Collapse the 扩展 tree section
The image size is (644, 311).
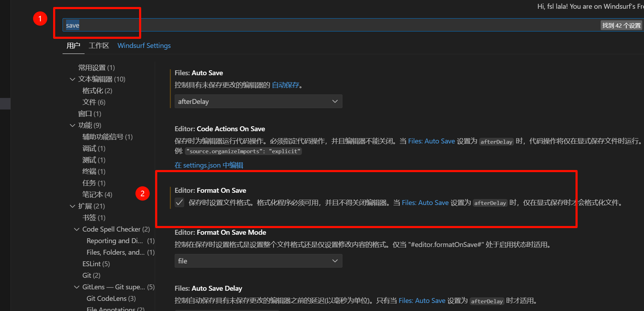click(x=72, y=206)
